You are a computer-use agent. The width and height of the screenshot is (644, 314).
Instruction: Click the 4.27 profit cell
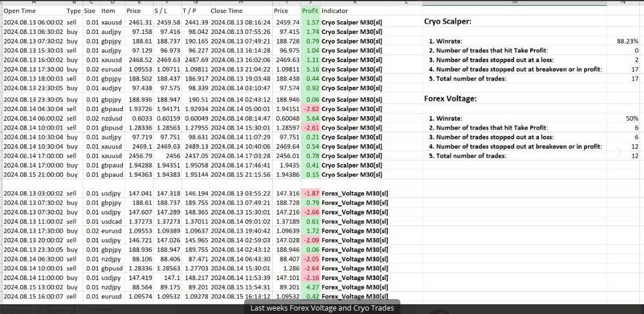coord(310,287)
